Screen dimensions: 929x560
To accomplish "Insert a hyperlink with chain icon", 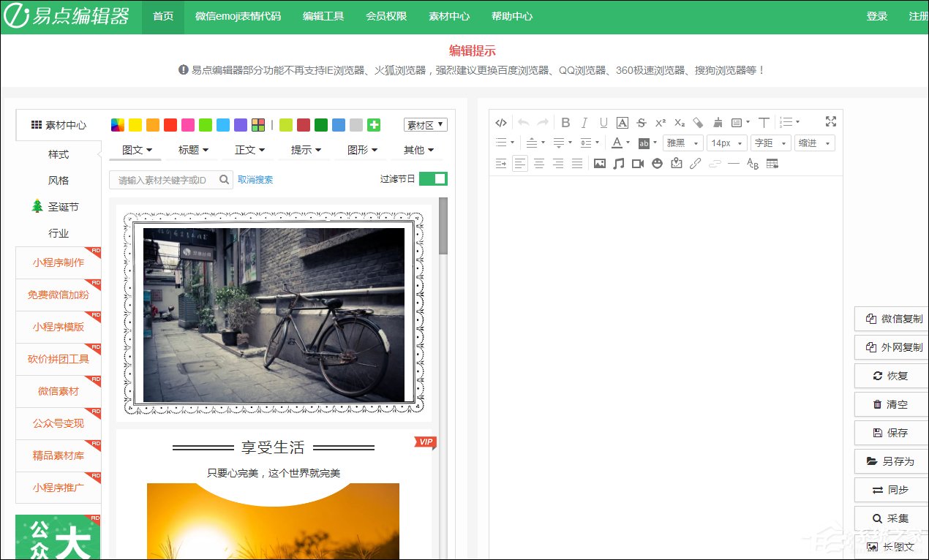I will [696, 164].
